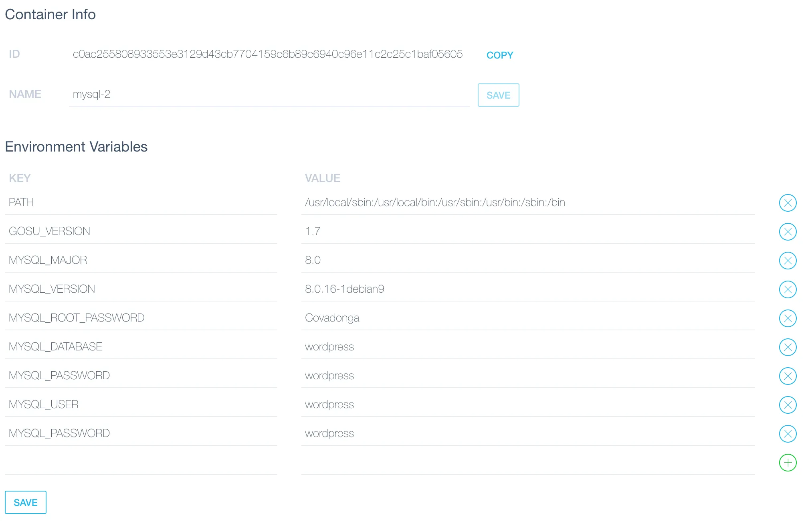The image size is (812, 530).
Task: Click the MYSQL_DATABASE key field
Action: pyautogui.click(x=141, y=347)
